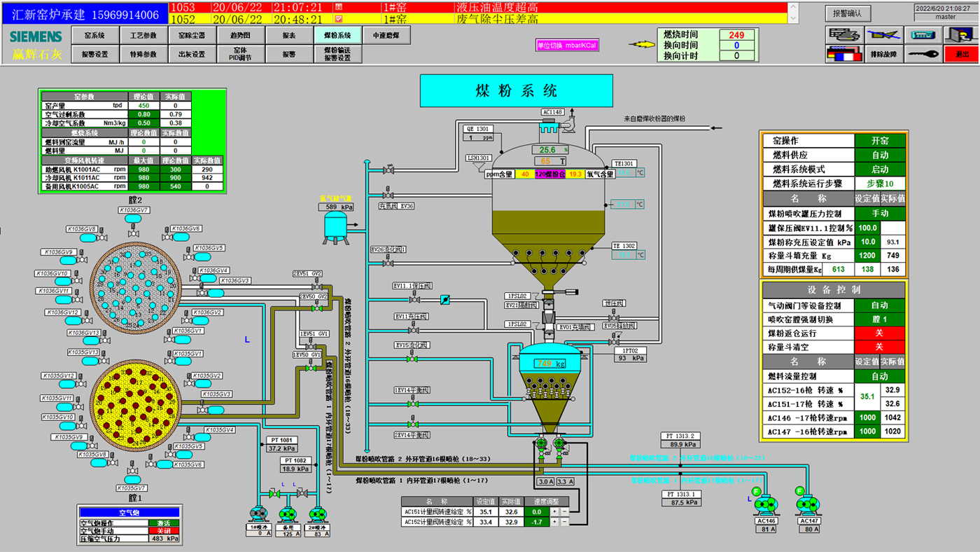Screen dimensions: 980x552
Task: Click the language flags icon
Action: (x=844, y=54)
